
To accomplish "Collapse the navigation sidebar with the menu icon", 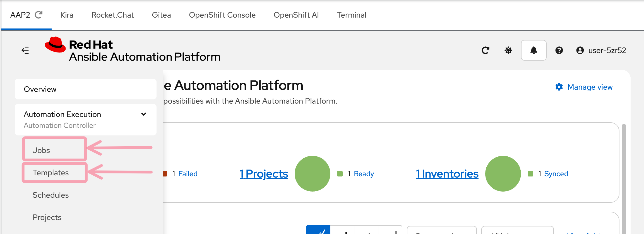I will pos(25,50).
